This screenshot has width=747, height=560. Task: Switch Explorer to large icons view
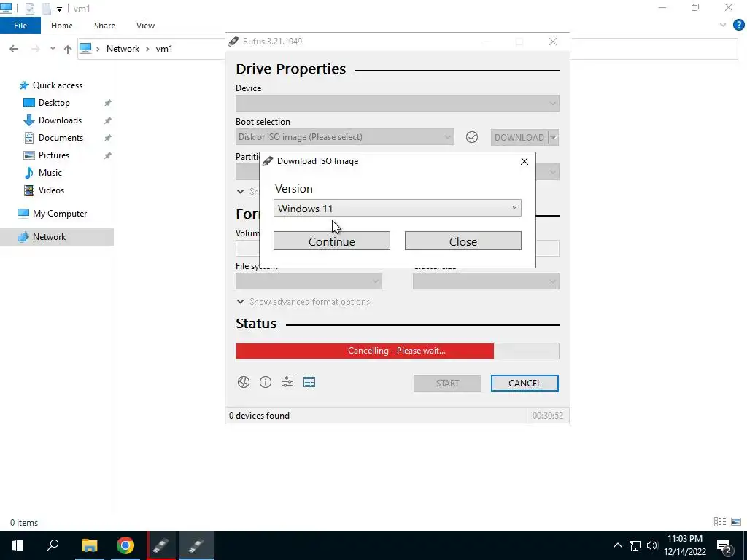(x=736, y=522)
